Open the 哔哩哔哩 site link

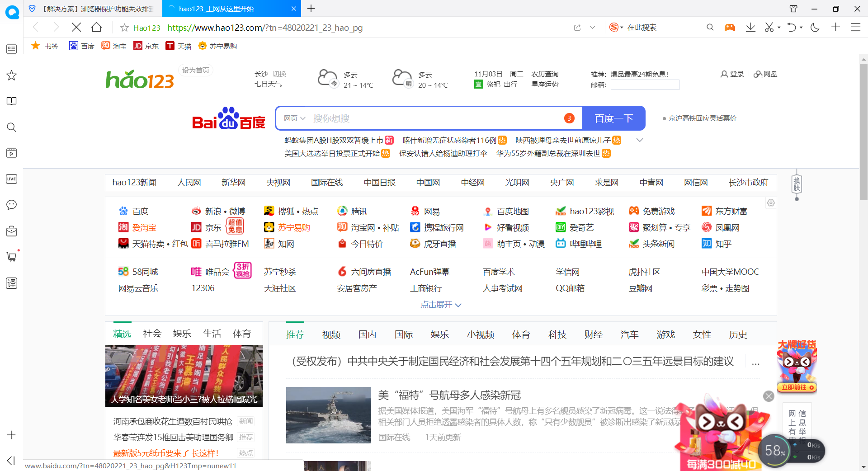pos(579,244)
